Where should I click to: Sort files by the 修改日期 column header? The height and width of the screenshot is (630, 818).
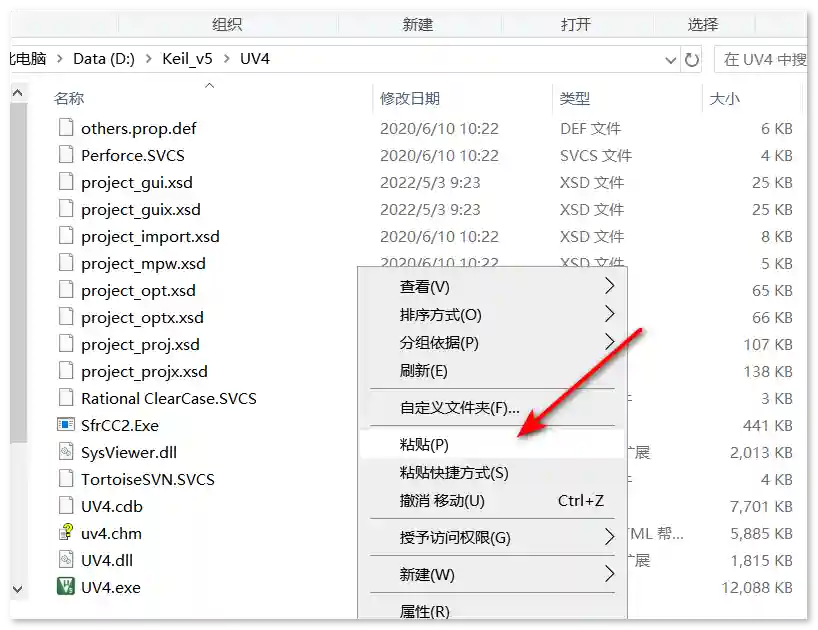(410, 98)
